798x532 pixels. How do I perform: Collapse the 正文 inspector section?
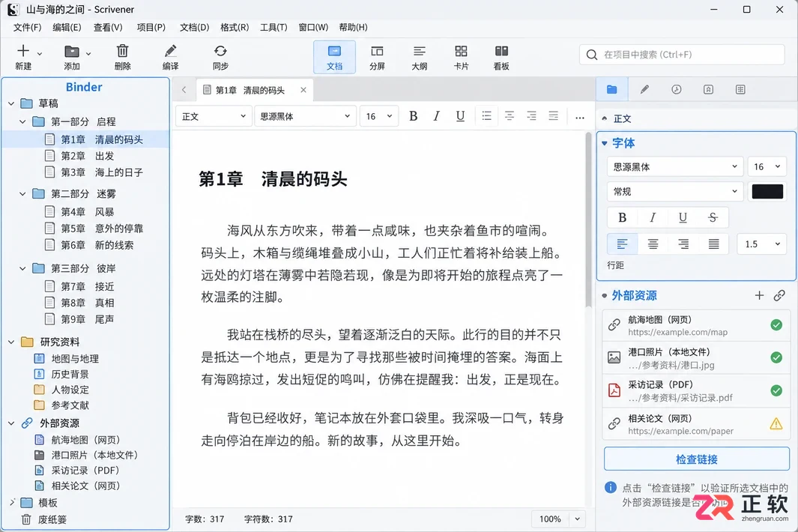[604, 118]
